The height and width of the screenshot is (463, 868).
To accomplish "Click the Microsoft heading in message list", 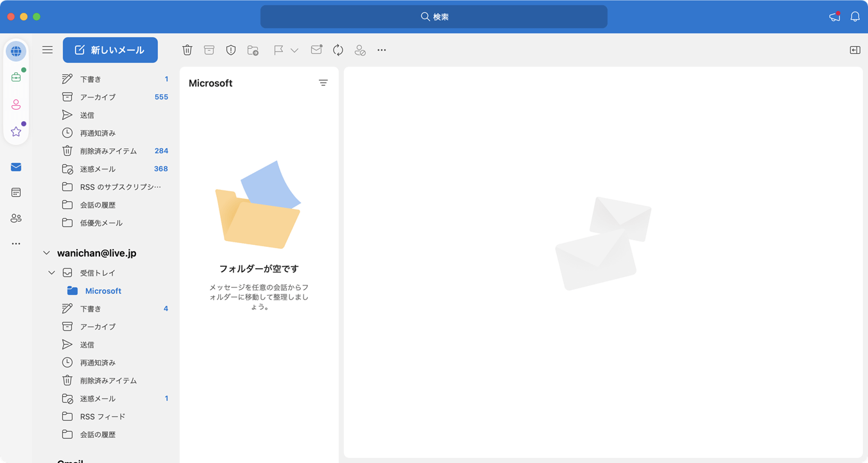I will [x=210, y=83].
